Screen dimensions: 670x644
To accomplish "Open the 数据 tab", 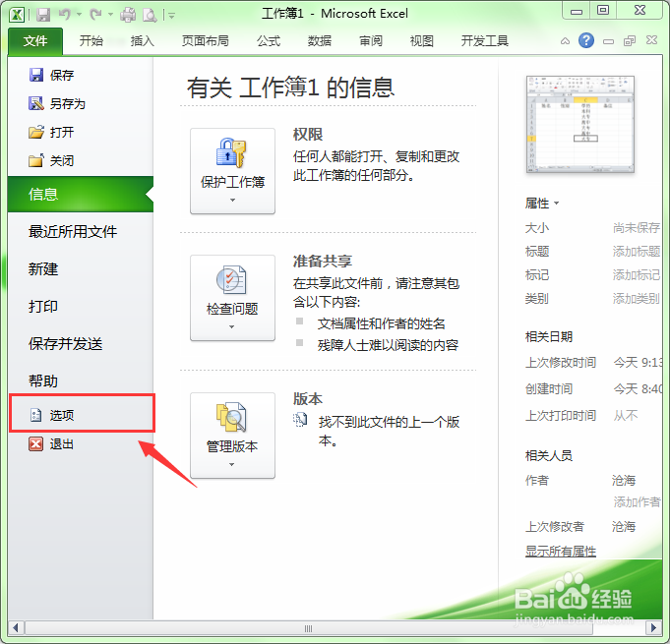I will (320, 41).
